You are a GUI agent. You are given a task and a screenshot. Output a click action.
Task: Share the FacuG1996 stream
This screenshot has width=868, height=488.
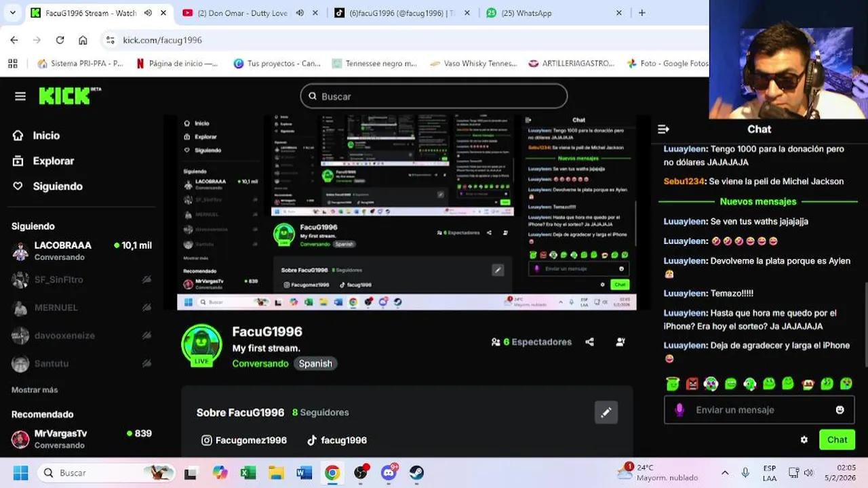[x=590, y=342]
